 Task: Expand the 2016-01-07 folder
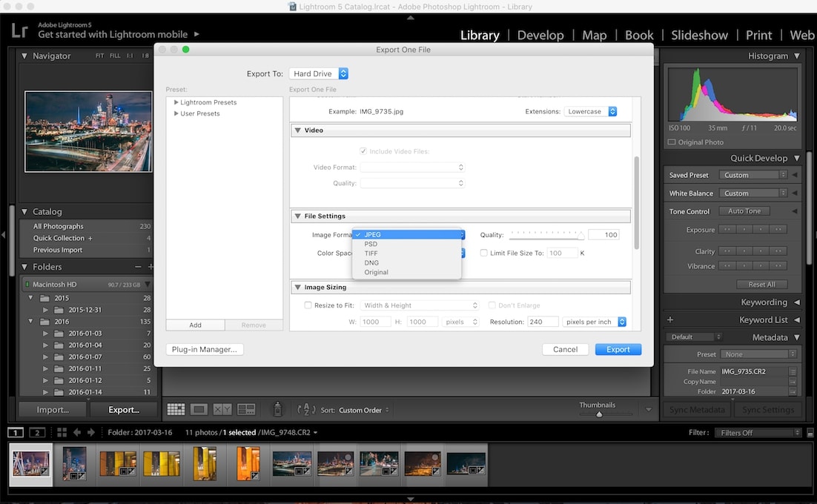click(45, 357)
